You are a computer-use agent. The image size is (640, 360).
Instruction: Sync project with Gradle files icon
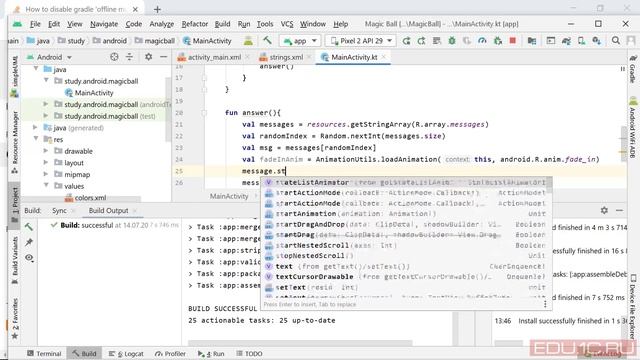[x=566, y=41]
